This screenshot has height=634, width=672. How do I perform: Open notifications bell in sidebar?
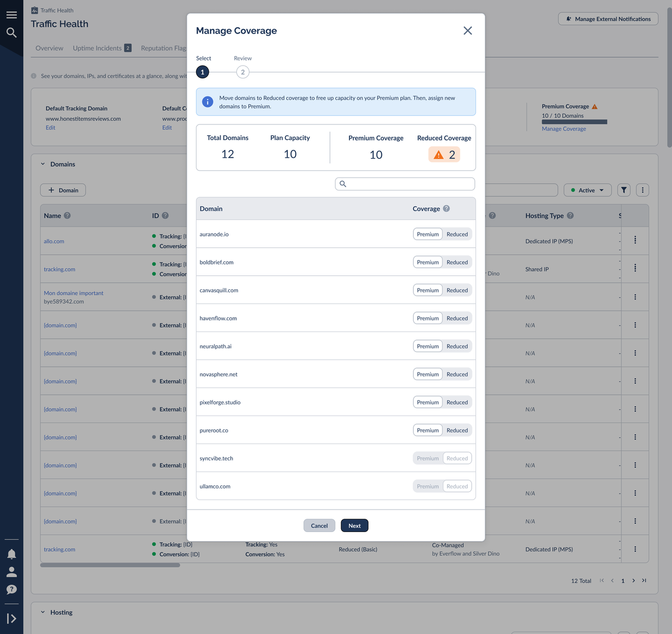click(11, 554)
